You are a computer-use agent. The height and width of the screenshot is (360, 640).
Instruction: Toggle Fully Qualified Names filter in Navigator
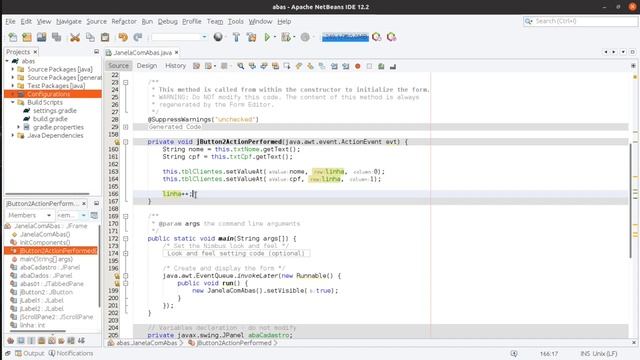click(61, 340)
